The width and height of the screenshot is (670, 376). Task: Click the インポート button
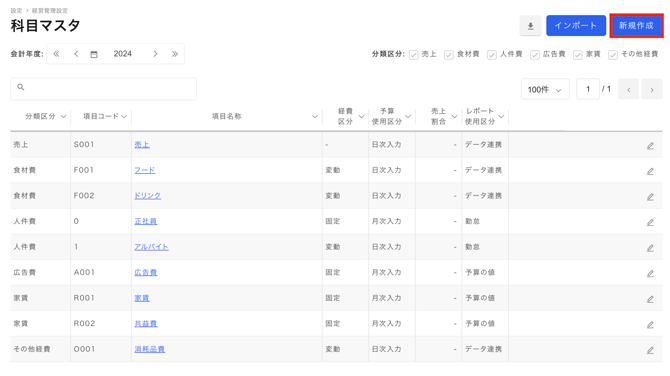576,26
